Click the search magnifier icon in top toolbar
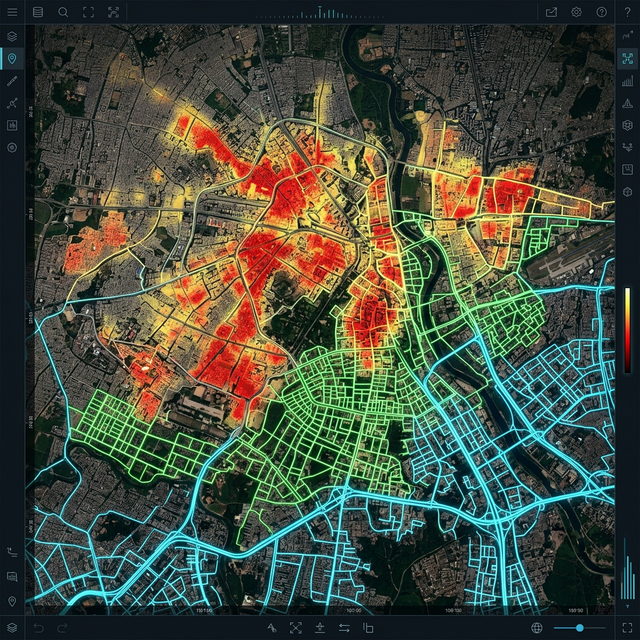The image size is (640, 640). point(63,12)
